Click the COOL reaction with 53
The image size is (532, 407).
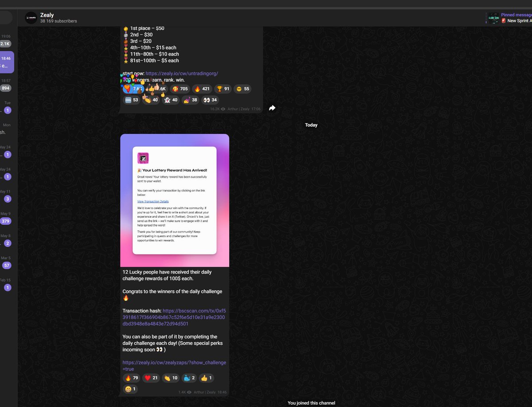pos(132,100)
